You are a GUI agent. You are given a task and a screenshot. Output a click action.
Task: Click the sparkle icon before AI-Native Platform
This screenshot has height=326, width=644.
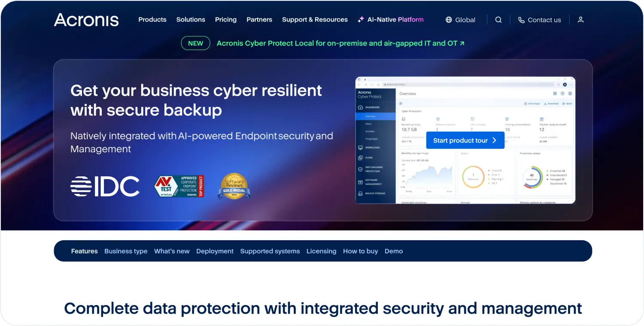[361, 20]
